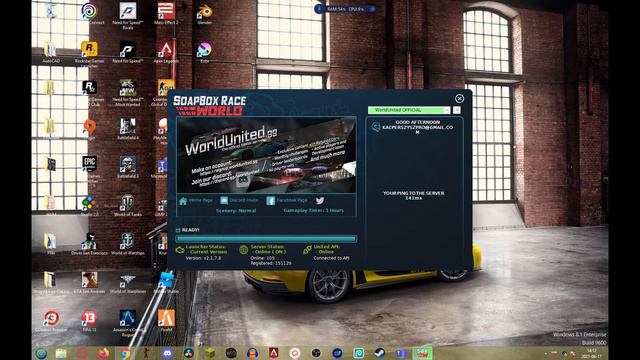Select the Apex Legends desktop shortcut
640x360 pixels.
pyautogui.click(x=166, y=52)
